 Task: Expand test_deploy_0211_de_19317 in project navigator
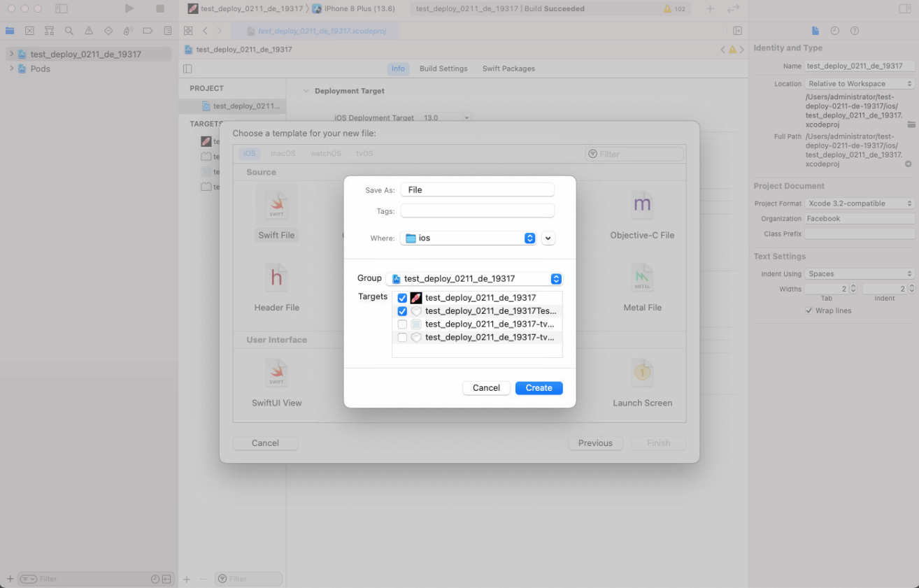11,54
